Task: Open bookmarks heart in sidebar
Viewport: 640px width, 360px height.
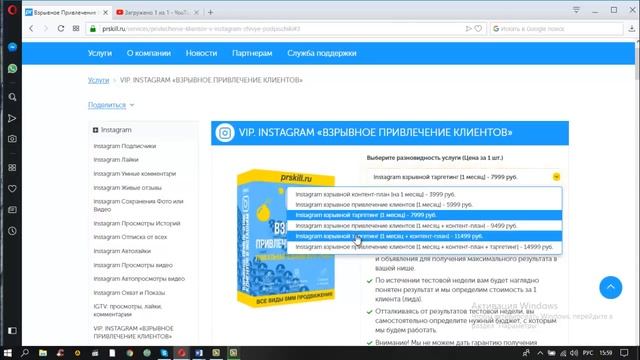Action: tap(12, 189)
